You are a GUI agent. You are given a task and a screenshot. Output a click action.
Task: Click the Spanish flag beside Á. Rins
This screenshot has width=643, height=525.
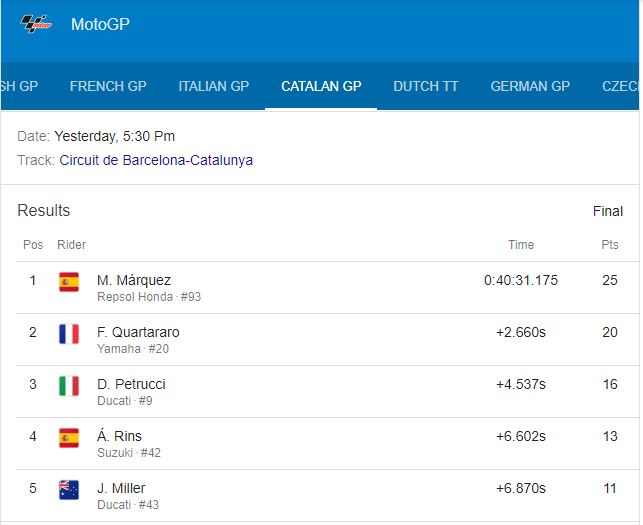pyautogui.click(x=69, y=438)
